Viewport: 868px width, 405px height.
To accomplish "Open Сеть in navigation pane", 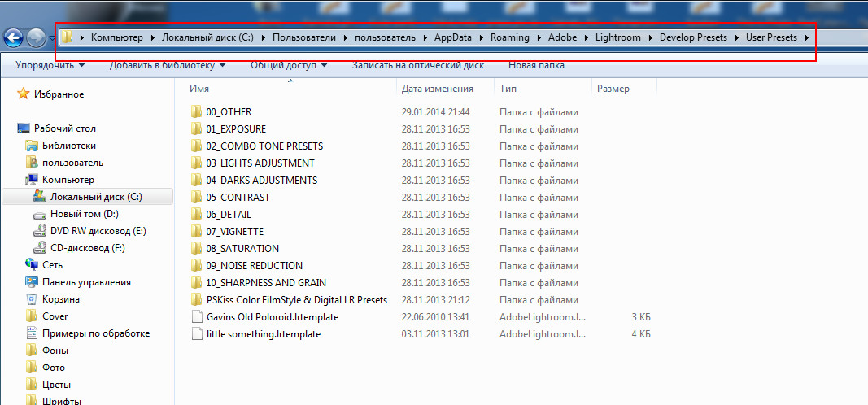I will coord(53,265).
